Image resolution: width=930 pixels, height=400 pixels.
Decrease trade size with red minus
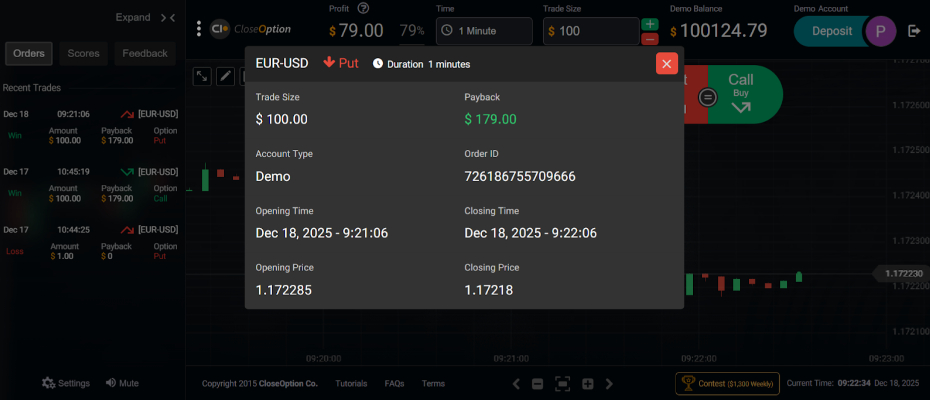tap(650, 39)
